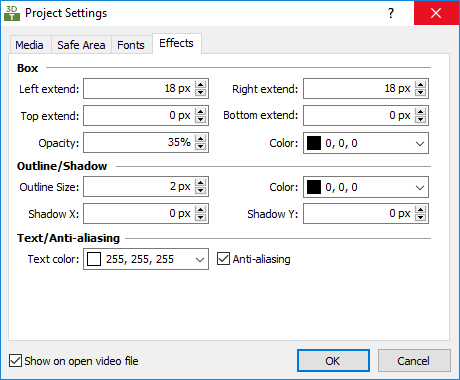Decrease Right extend with down arrow
460x380 pixels.
[x=420, y=92]
